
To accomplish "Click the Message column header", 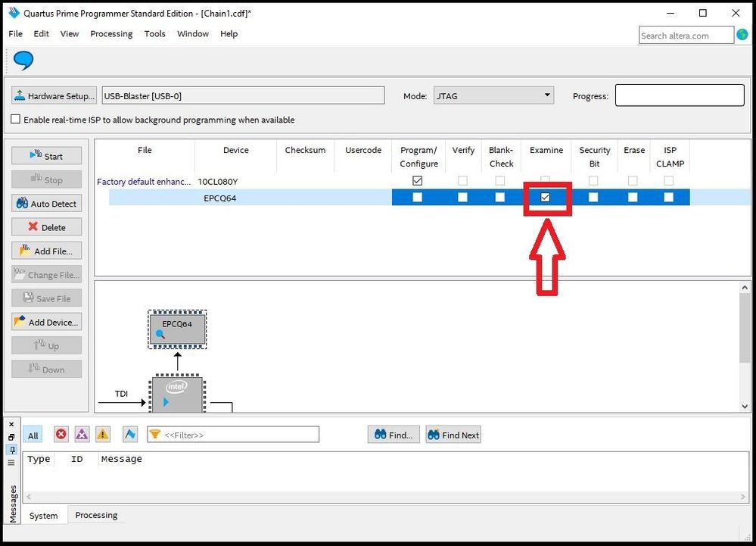I will click(x=122, y=459).
